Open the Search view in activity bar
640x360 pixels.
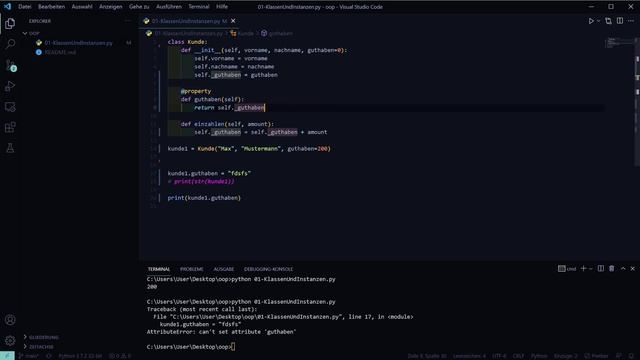pos(10,44)
